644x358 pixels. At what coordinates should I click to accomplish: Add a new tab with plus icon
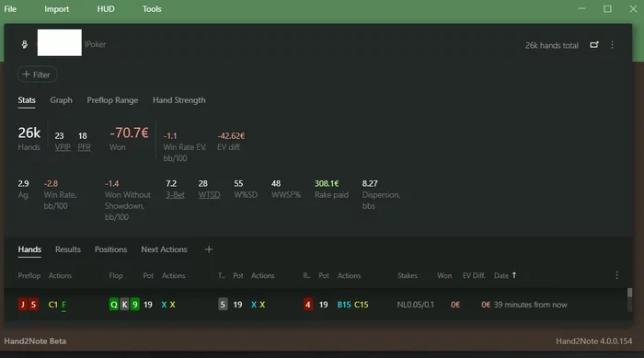209,249
